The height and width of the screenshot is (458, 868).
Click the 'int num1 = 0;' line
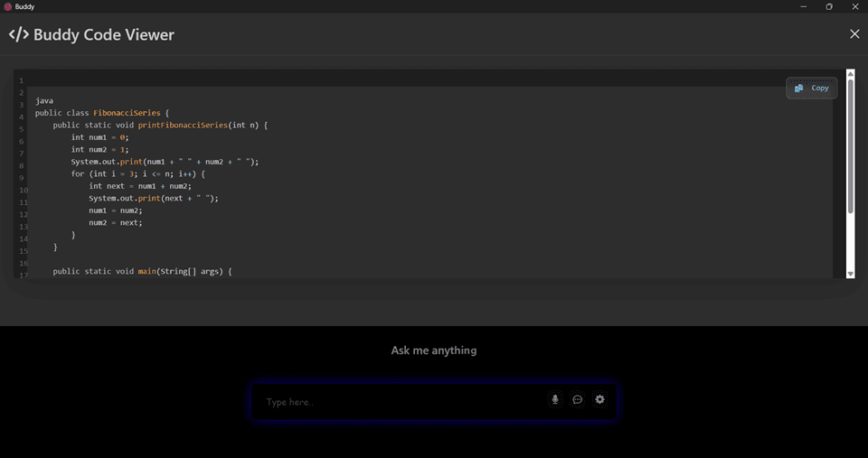(x=99, y=137)
